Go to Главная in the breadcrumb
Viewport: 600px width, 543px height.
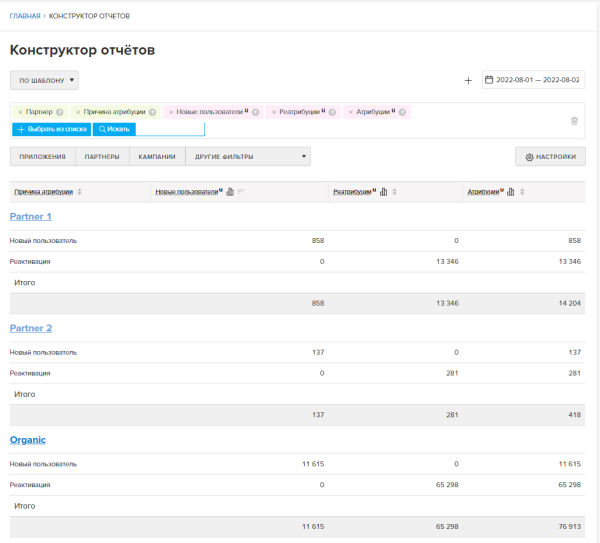pos(25,17)
